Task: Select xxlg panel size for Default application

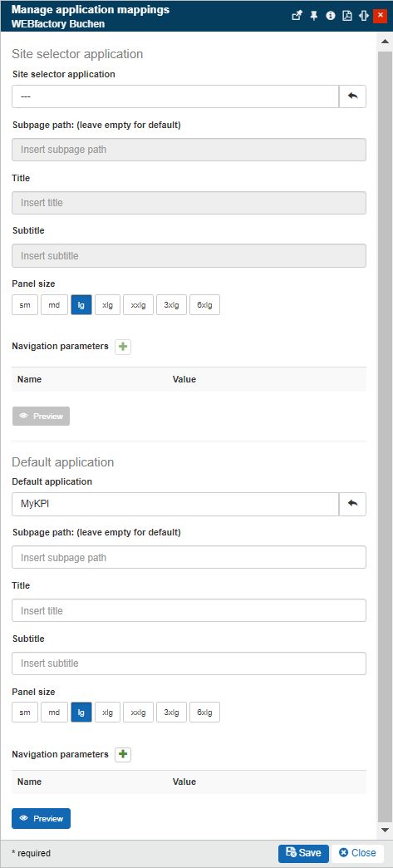Action: [x=139, y=713]
